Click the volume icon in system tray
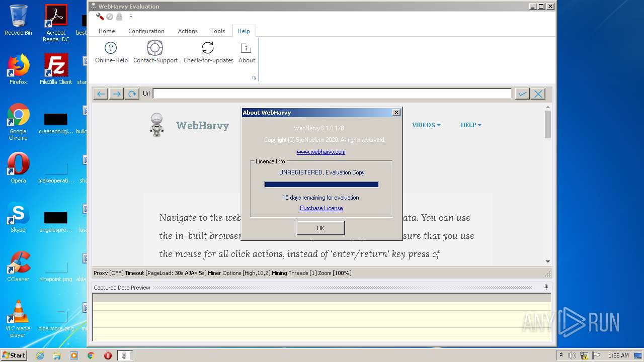Screen dimensions: 644x362 pyautogui.click(x=572, y=355)
